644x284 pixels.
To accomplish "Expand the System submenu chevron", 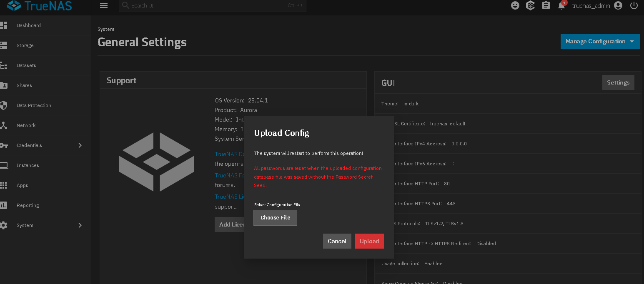I will tap(80, 225).
